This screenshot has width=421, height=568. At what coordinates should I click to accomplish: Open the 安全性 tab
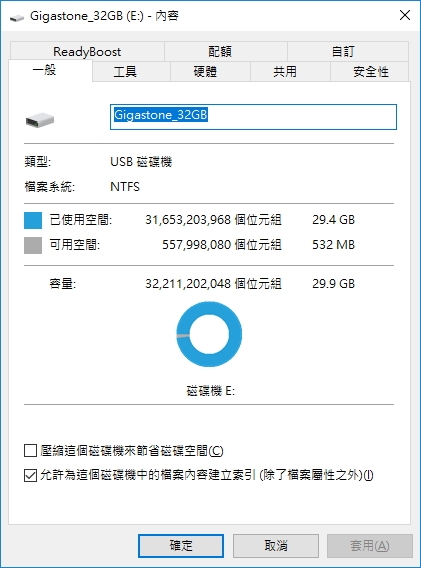point(370,72)
